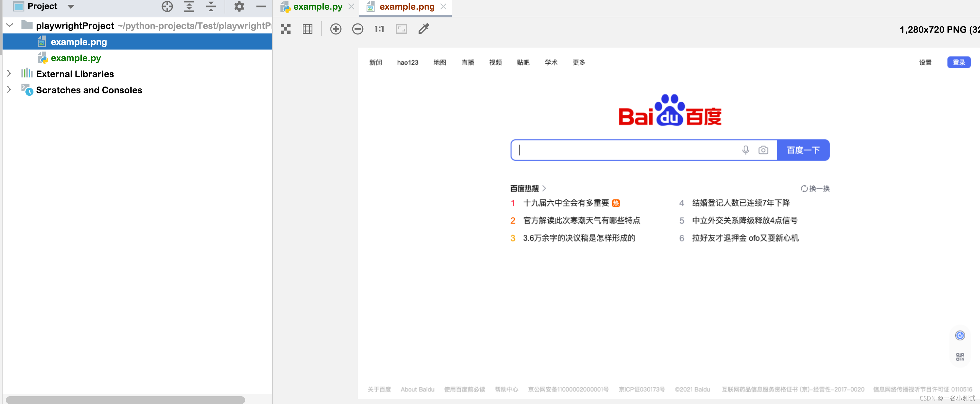Click the QR code icon at right
980x404 pixels.
coord(960,356)
